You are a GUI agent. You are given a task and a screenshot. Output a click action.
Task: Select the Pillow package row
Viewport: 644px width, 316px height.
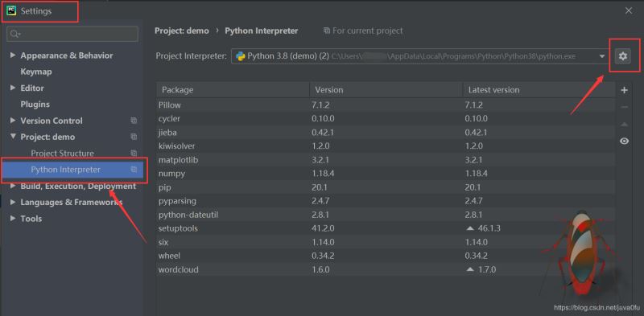click(x=386, y=105)
